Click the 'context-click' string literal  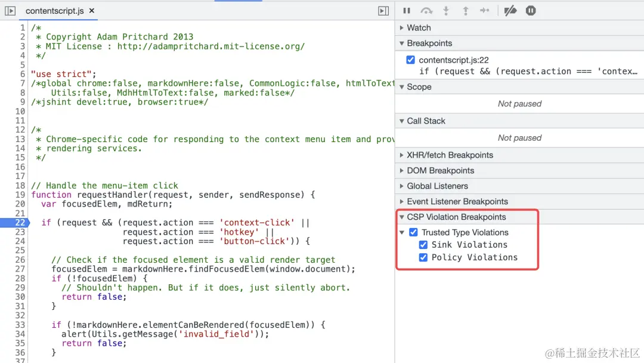coord(257,223)
